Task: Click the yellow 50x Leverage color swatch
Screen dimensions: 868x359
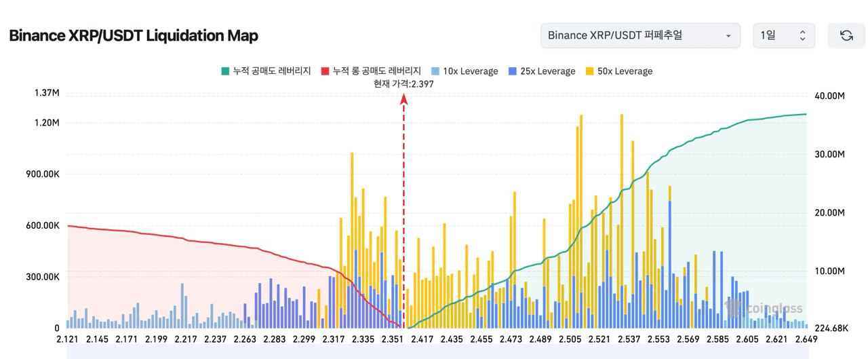Action: (589, 71)
